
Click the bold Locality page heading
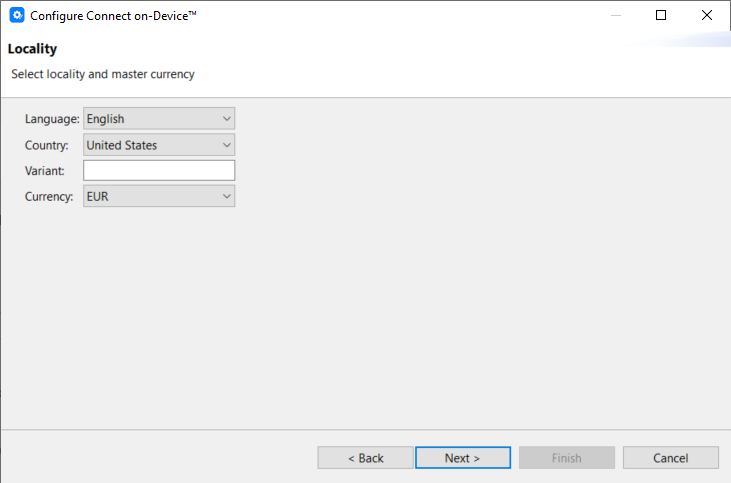coord(32,49)
